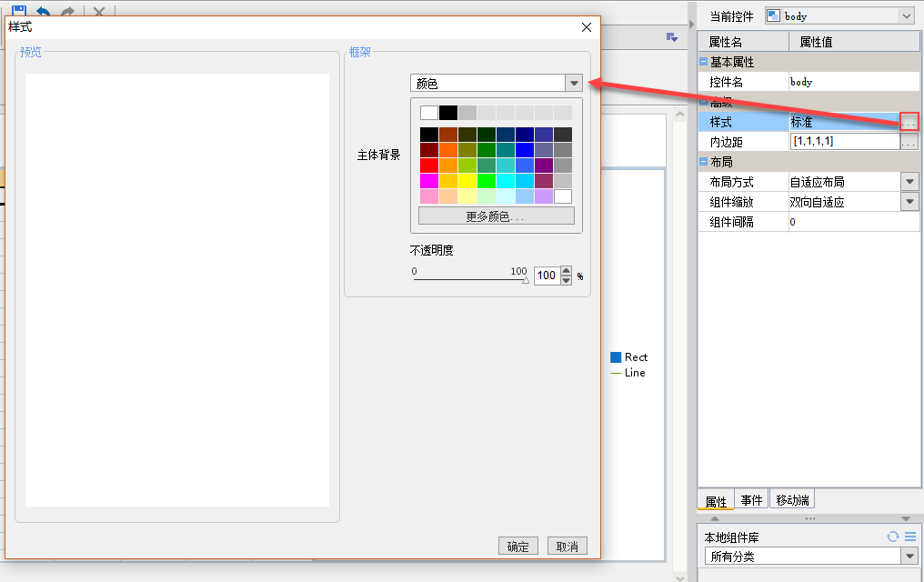Open the 布局方式 dropdown arrow

click(x=909, y=182)
